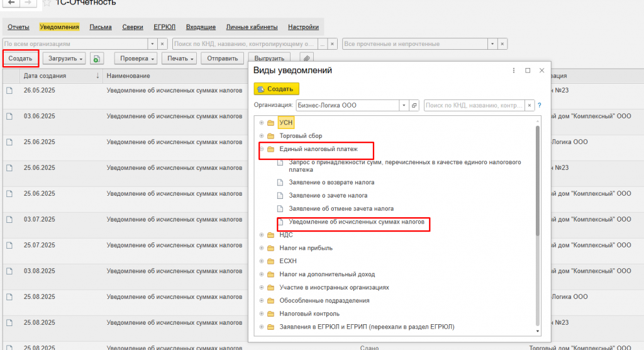
Task: Collapse the Единый налоговый платеж node
Action: point(261,149)
